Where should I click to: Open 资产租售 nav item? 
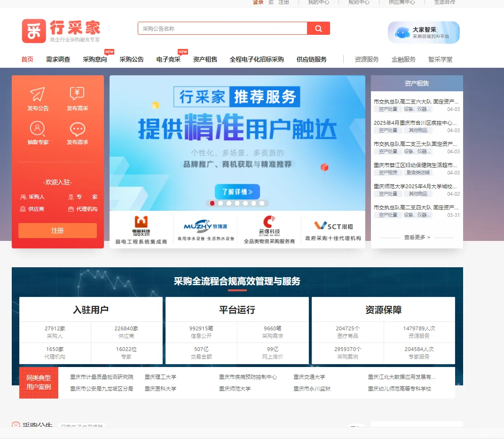(x=205, y=59)
